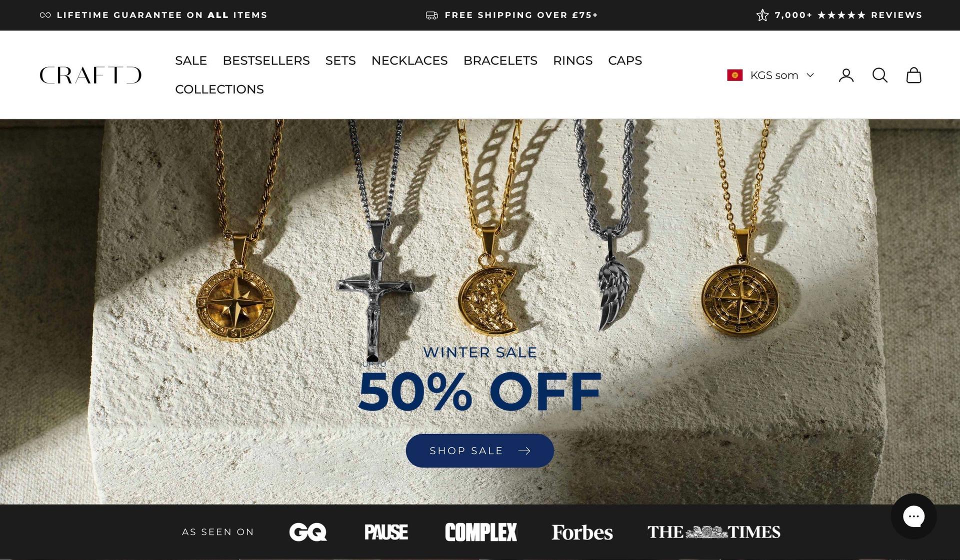Go to BESTSELLERS in navigation
The width and height of the screenshot is (960, 560).
(x=266, y=60)
